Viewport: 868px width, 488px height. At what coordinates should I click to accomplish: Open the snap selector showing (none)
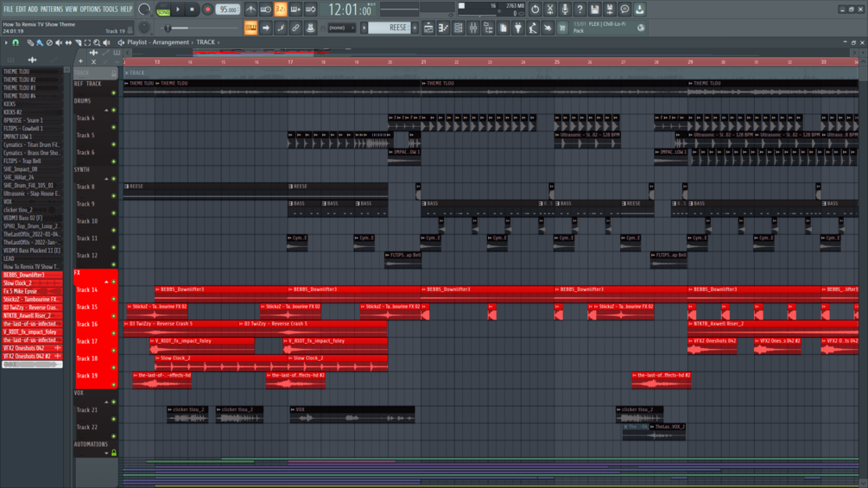coord(341,28)
